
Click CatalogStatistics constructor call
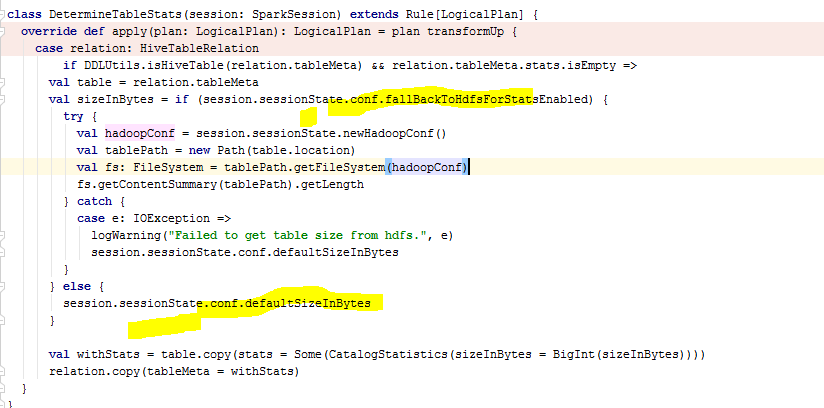point(388,354)
